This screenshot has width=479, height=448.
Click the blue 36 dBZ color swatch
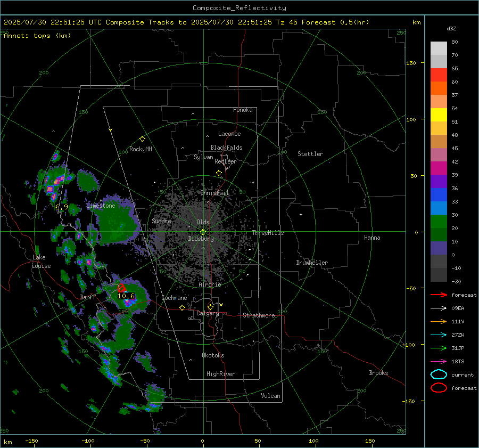coord(439,194)
